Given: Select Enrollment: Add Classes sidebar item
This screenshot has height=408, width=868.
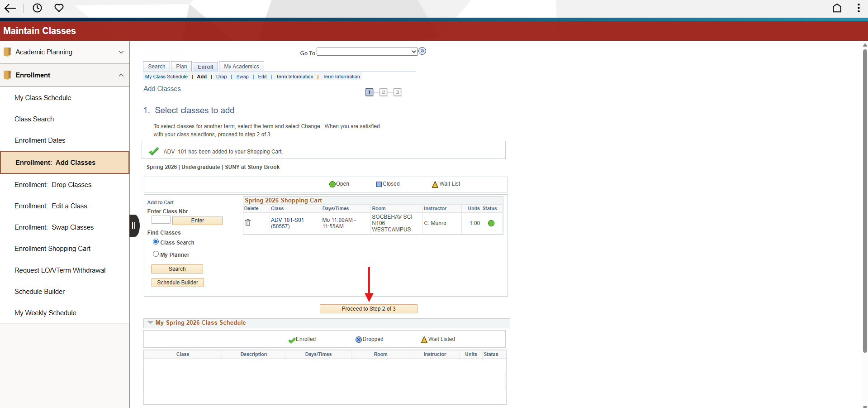Looking at the screenshot, I should click(65, 163).
